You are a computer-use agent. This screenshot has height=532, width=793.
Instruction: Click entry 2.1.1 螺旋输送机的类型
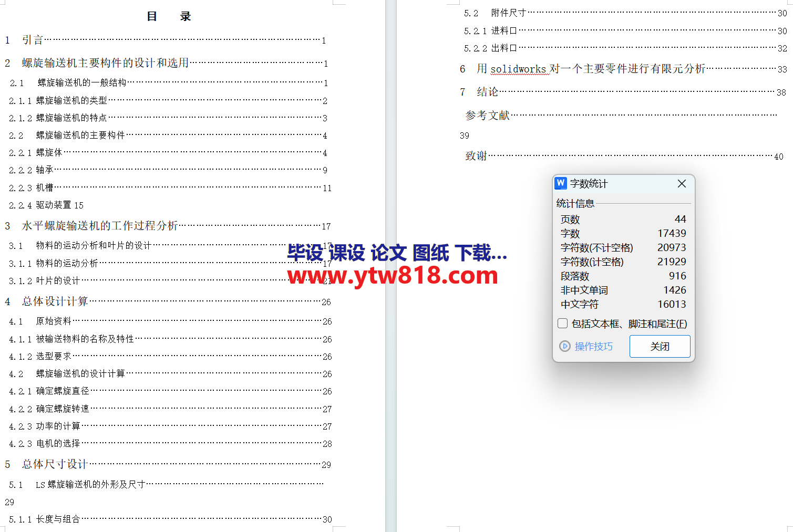[x=168, y=100]
